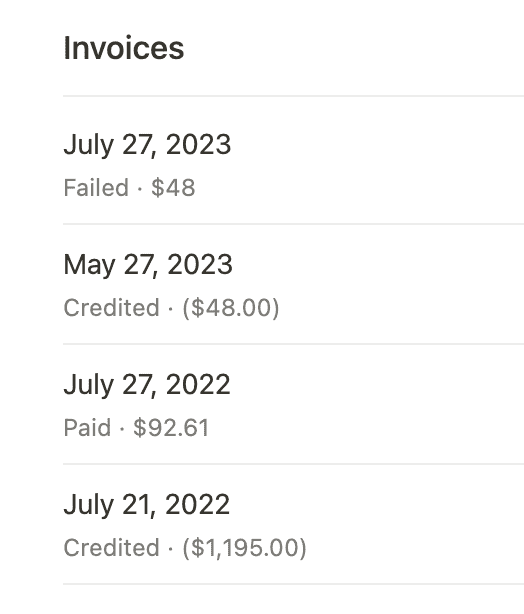Select Credited status under July 21, 2022
The image size is (524, 614).
coord(112,547)
